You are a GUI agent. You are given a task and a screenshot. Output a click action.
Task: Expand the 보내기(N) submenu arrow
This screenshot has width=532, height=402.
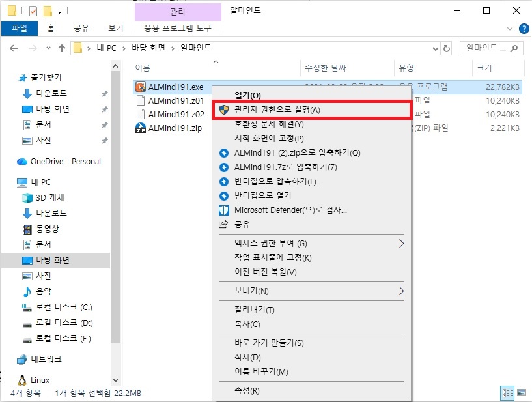pos(401,291)
